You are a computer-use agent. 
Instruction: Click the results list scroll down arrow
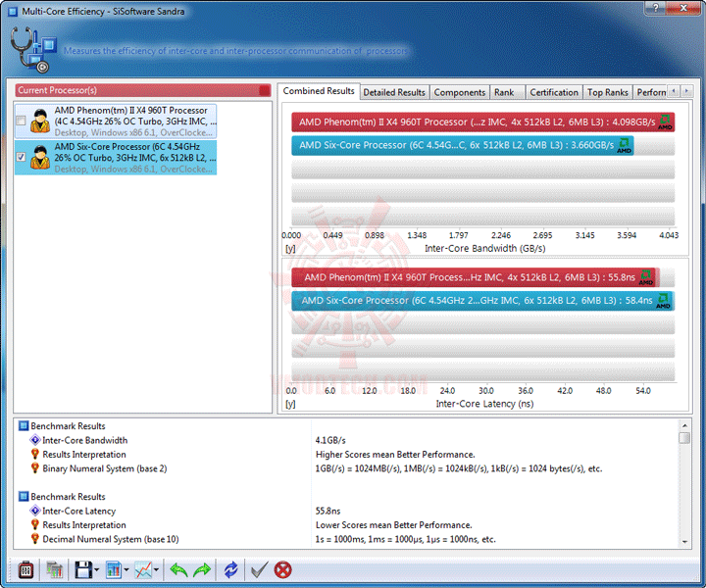(684, 542)
